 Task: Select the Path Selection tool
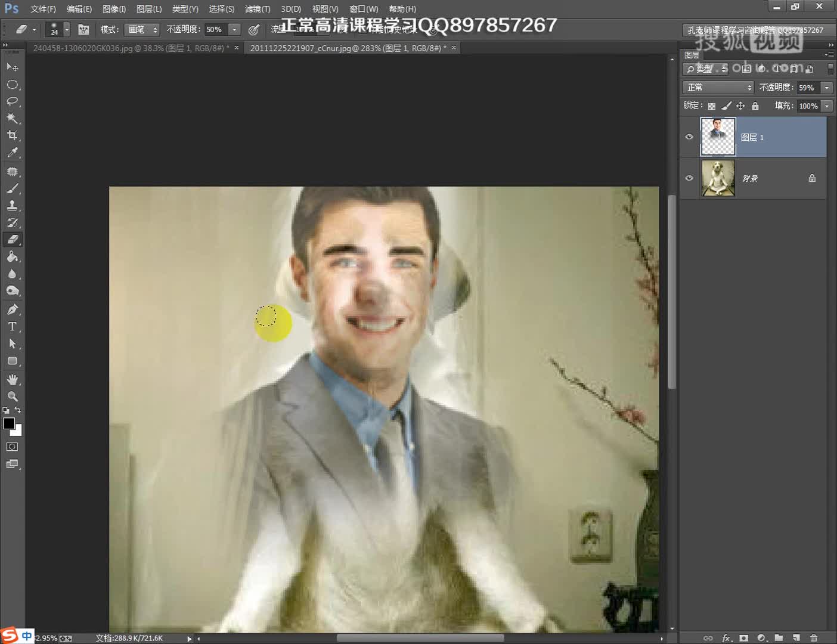click(12, 344)
